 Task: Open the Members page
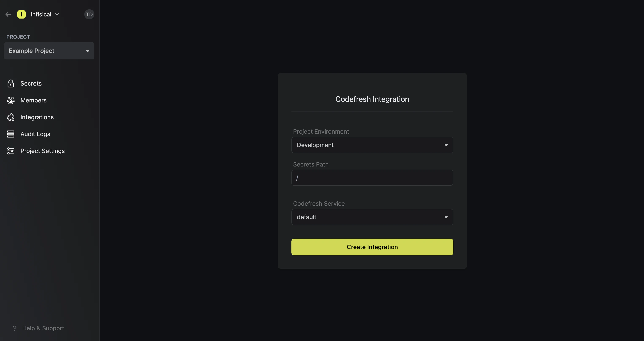point(34,100)
